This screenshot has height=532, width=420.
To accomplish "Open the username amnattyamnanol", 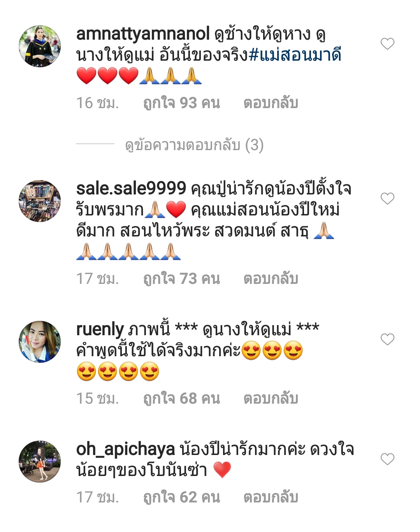I will [x=143, y=34].
